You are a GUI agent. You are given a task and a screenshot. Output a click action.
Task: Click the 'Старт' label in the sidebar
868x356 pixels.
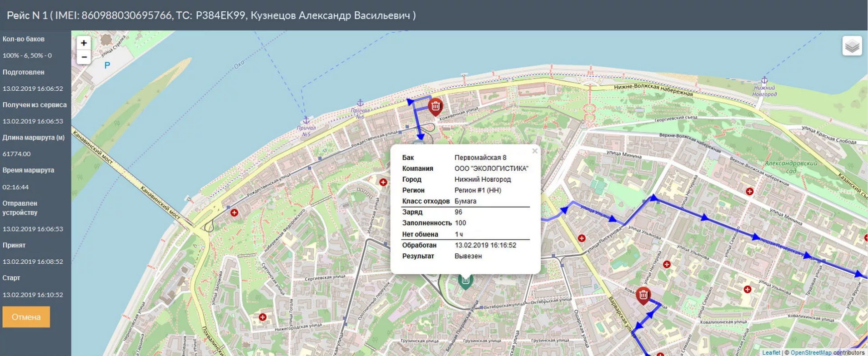click(x=11, y=278)
